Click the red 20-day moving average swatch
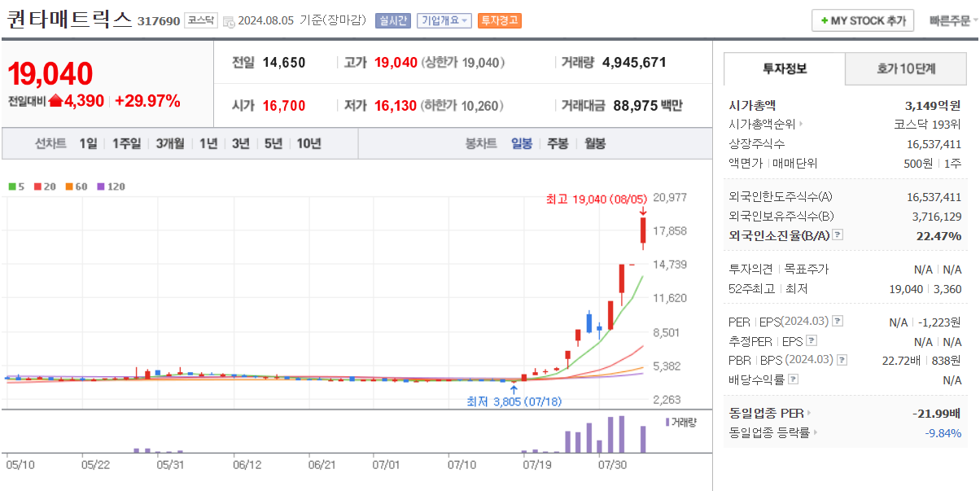This screenshot has width=980, height=491. [x=37, y=186]
